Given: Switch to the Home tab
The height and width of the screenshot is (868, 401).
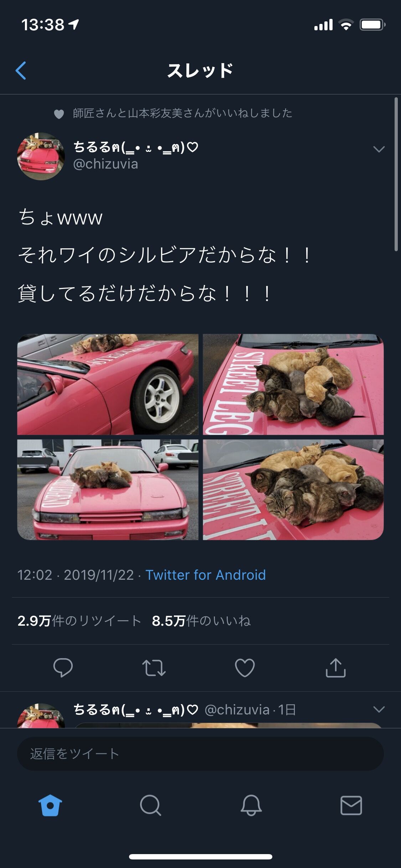Looking at the screenshot, I should pos(50,805).
